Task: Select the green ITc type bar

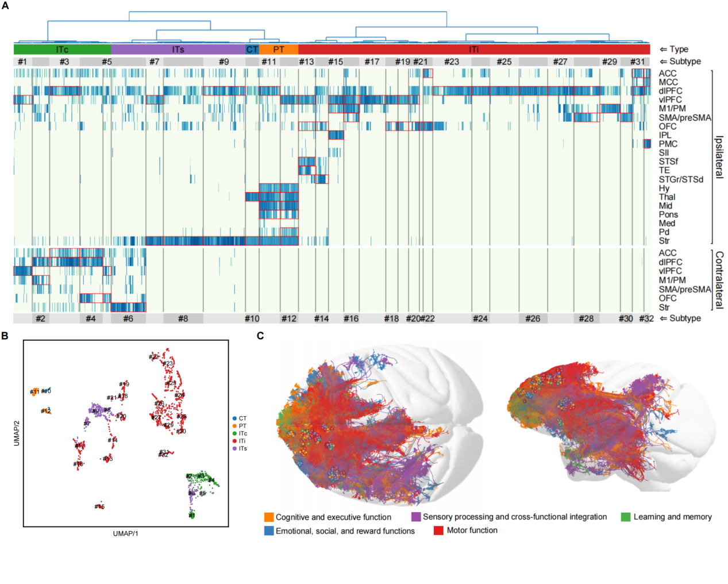Action: click(x=62, y=49)
